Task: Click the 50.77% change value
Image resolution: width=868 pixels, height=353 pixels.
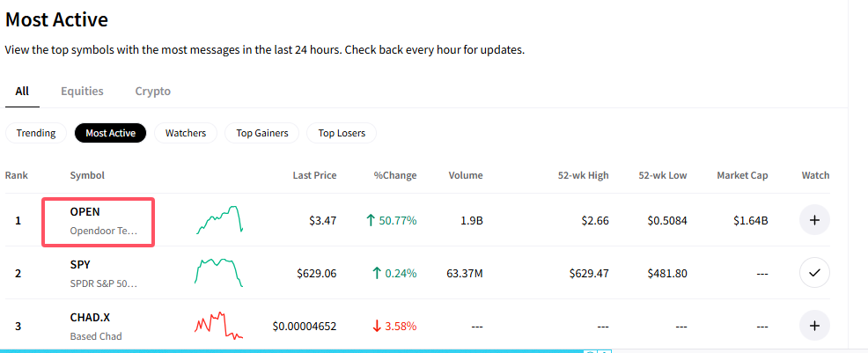Action: pyautogui.click(x=397, y=221)
